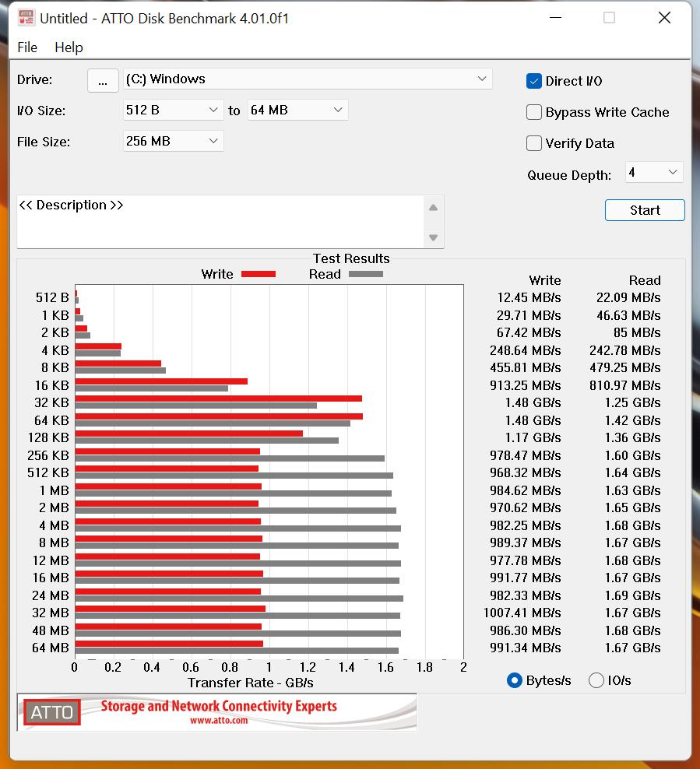Close the ATTO Disk Benchmark window

point(664,18)
